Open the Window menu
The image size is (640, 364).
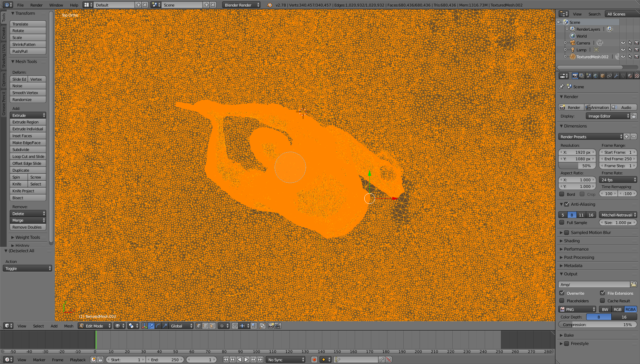coord(56,5)
